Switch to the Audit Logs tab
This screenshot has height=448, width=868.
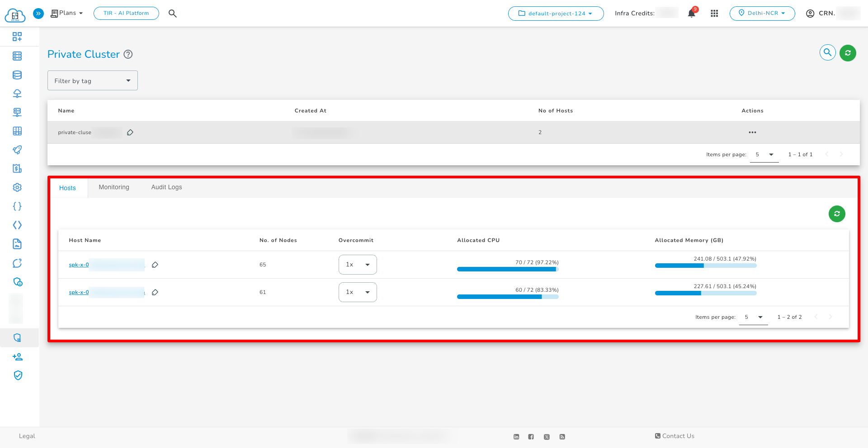166,187
